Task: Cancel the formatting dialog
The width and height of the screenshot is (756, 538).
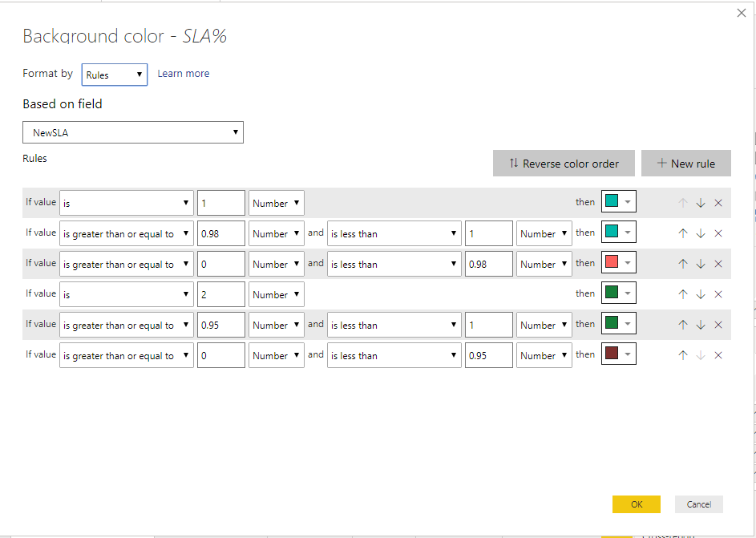Action: (698, 504)
